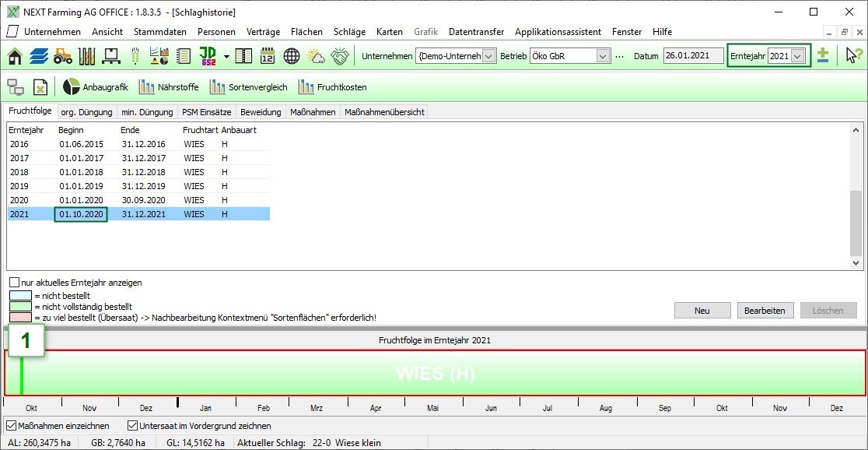Open the globe map icon

292,56
